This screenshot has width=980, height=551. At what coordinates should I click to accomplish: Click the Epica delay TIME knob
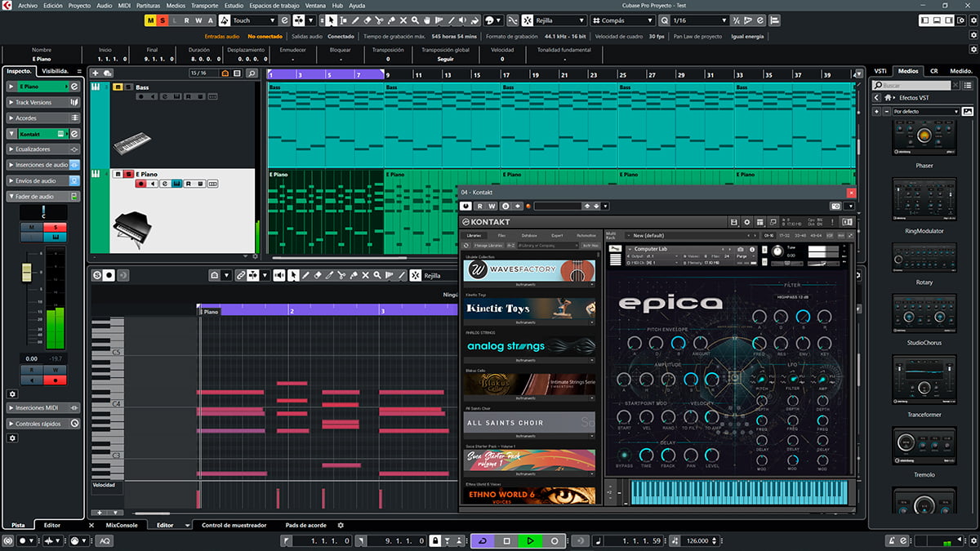[646, 454]
